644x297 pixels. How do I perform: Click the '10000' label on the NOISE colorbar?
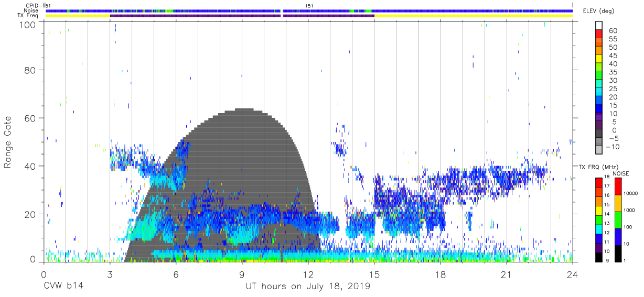tap(630, 194)
